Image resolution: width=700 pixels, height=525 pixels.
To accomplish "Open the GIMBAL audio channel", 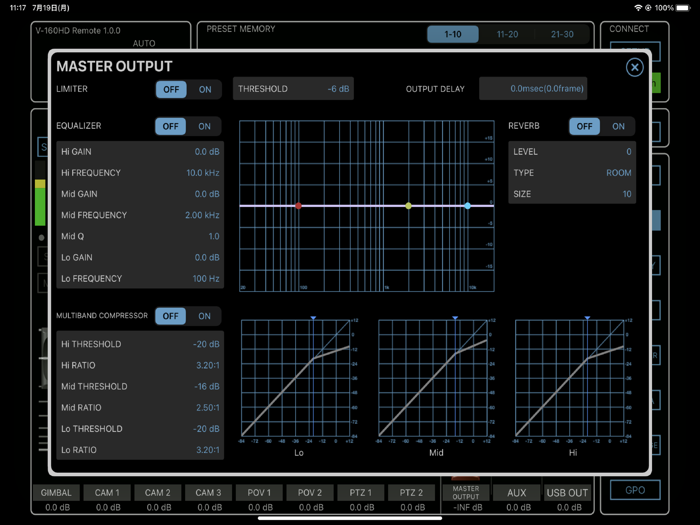I will (x=56, y=493).
